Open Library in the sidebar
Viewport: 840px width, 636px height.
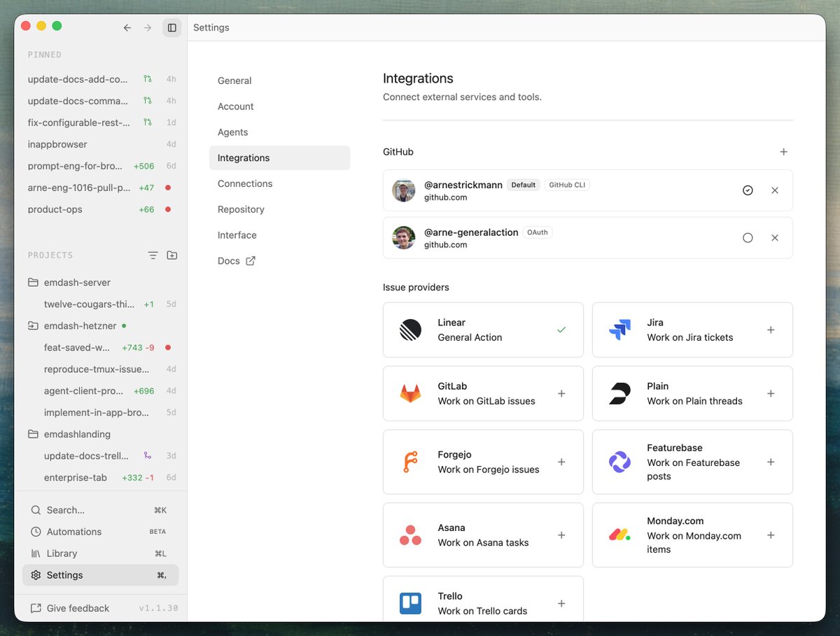point(101,553)
